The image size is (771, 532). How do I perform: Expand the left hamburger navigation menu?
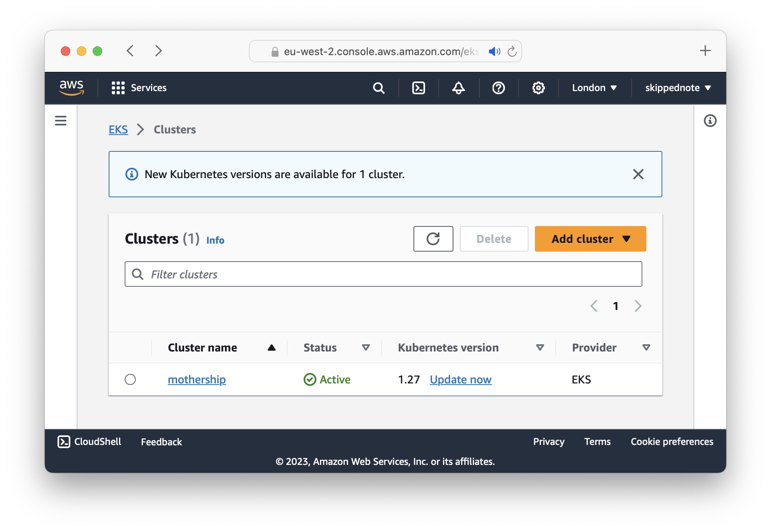point(61,120)
